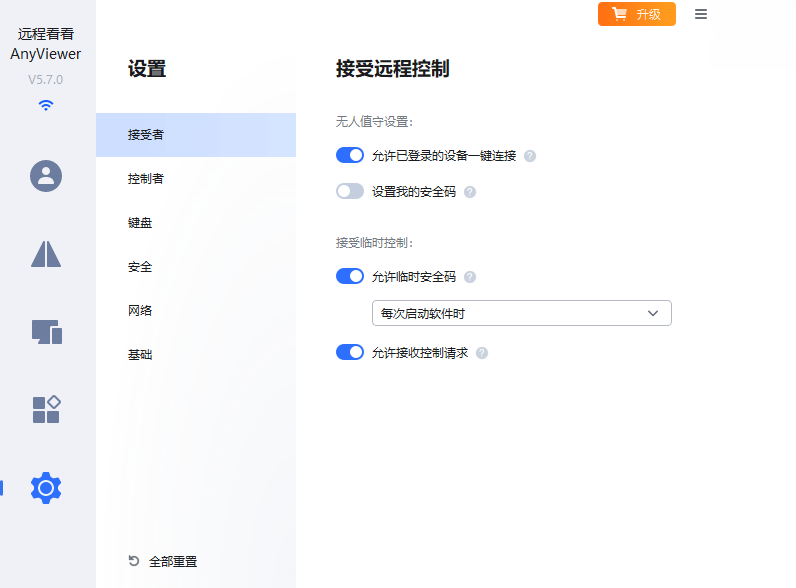Viewport: 796px width, 588px height.
Task: Click the 无人值守设置 section label
Action: point(374,122)
